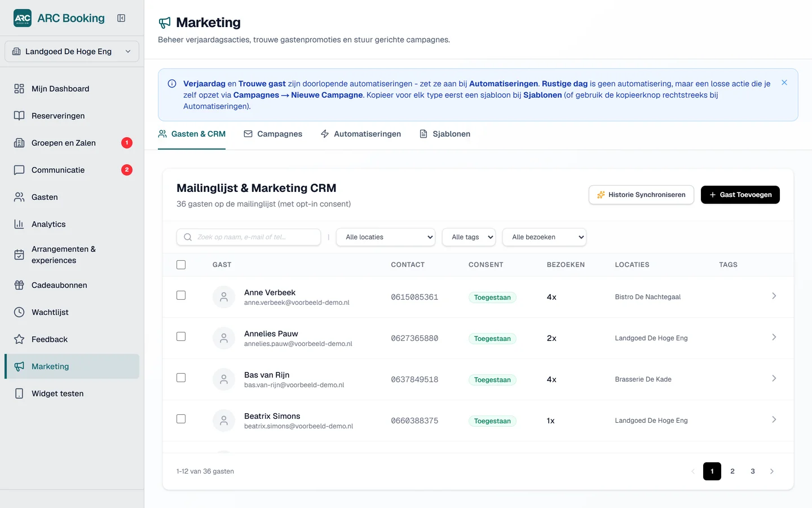Screen dimensions: 812x508
Task: Click the BEZOEKEN column header
Action: tap(566, 265)
